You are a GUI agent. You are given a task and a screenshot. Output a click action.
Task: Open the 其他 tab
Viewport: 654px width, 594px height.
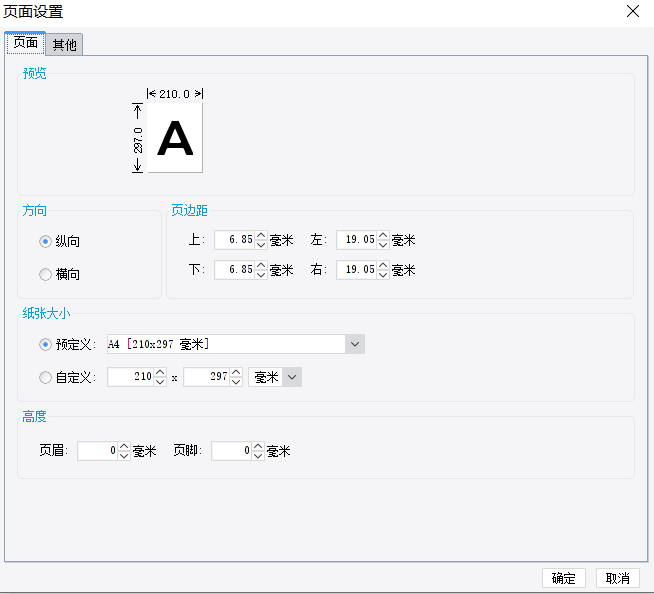[x=65, y=45]
